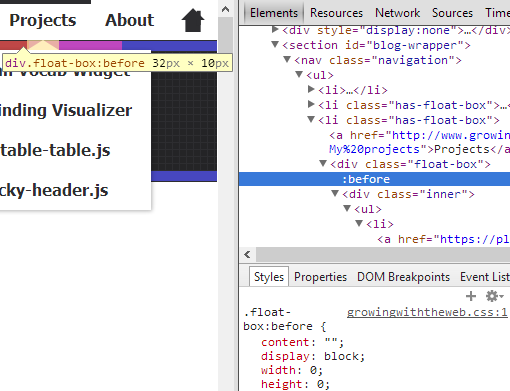The height and width of the screenshot is (391, 510).
Task: Click the width: 0 declaration
Action: (x=292, y=370)
